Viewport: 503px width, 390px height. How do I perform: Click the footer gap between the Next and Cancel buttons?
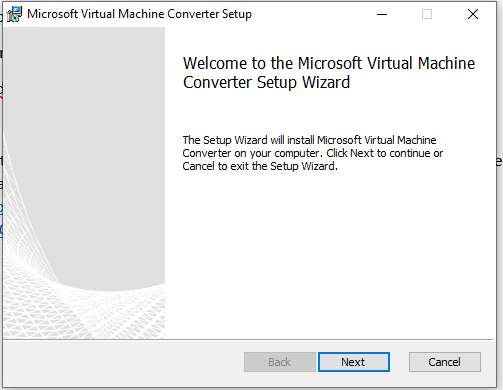pos(399,362)
